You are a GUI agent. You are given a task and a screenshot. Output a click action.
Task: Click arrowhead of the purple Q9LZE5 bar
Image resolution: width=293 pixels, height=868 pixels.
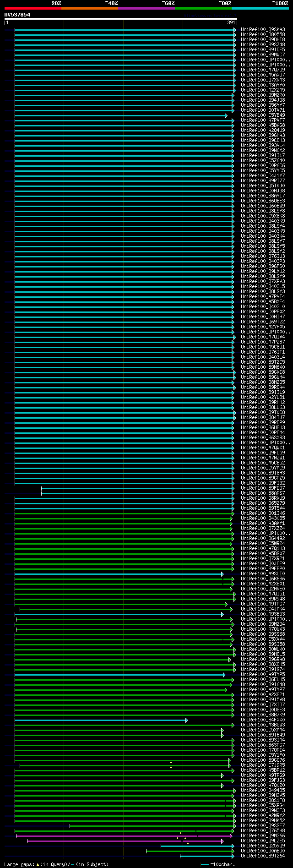222,841
